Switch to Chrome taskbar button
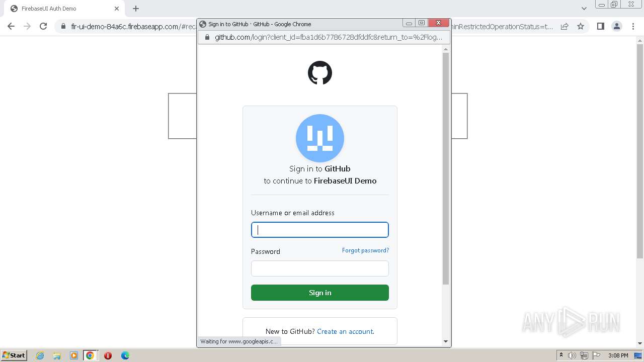The width and height of the screenshot is (644, 362). [90, 355]
